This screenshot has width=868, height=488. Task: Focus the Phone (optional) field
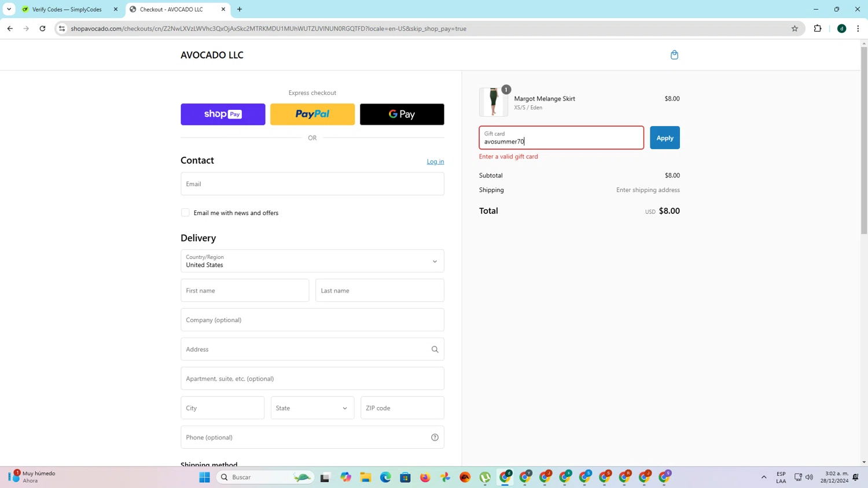[312, 437]
